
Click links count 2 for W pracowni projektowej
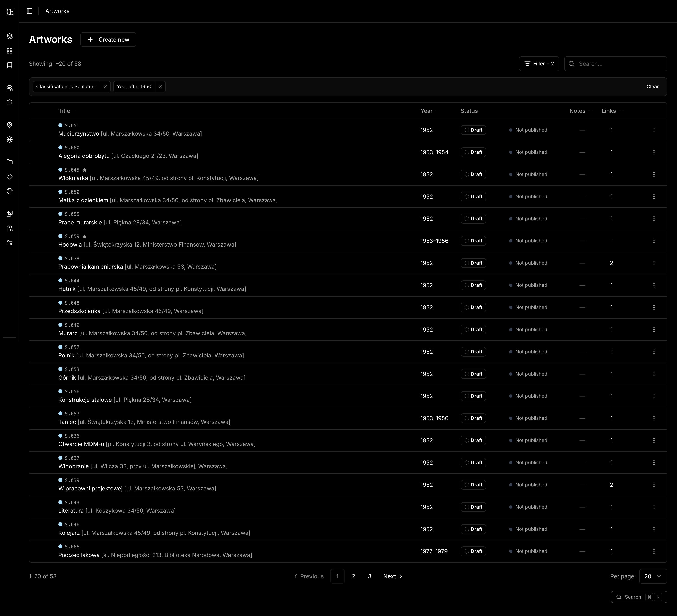click(x=611, y=485)
